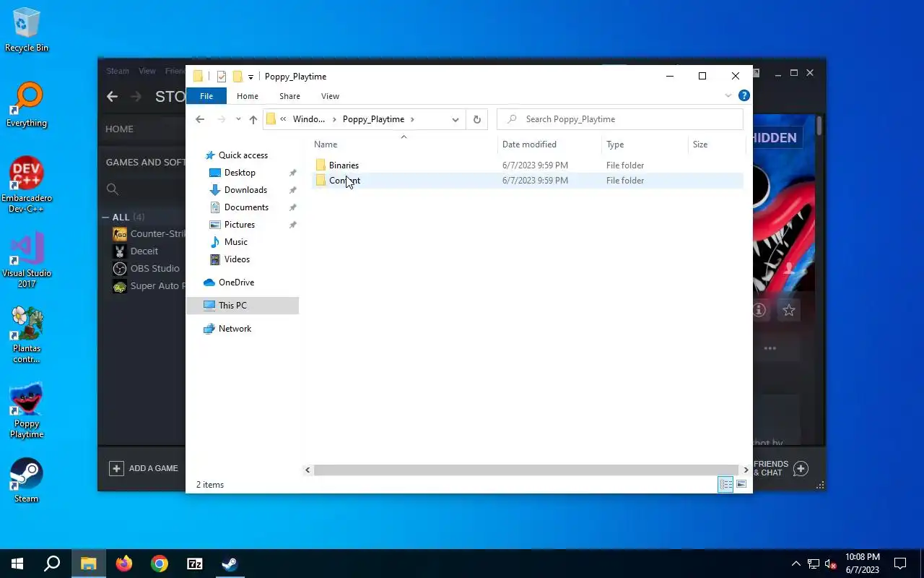The height and width of the screenshot is (578, 924).
Task: Launch Google Chrome from the taskbar
Action: pyautogui.click(x=160, y=564)
